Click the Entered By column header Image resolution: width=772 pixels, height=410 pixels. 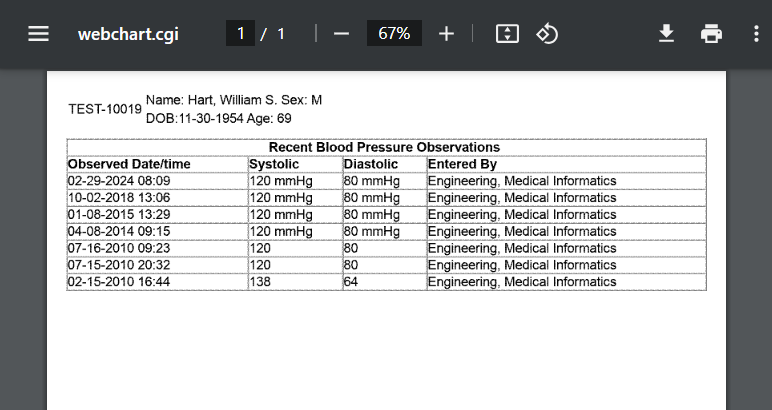[x=462, y=164]
